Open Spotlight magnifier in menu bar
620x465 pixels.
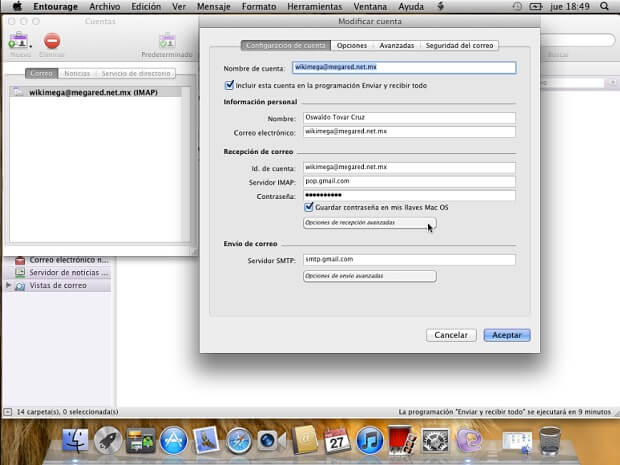tap(604, 6)
